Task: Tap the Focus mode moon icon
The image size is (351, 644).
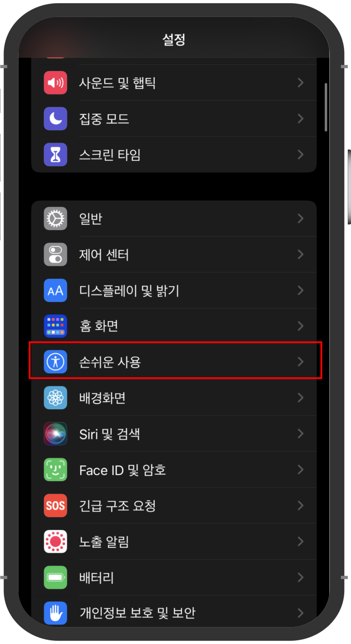Action: pyautogui.click(x=55, y=119)
